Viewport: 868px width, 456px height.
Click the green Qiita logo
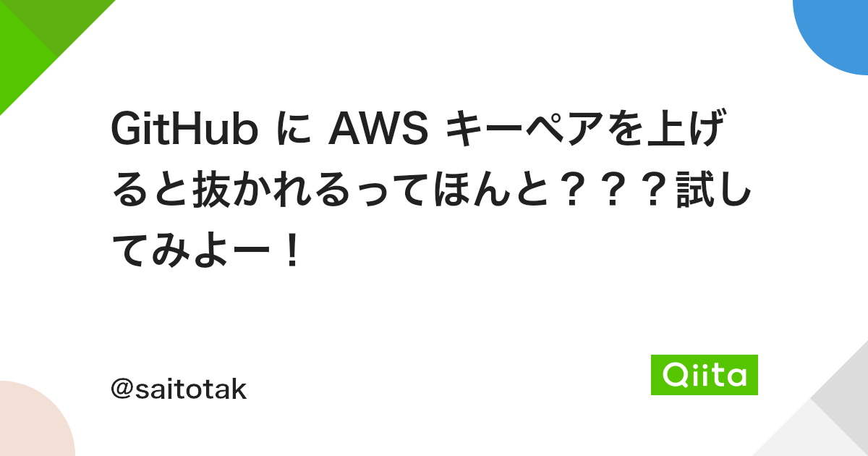pos(705,374)
